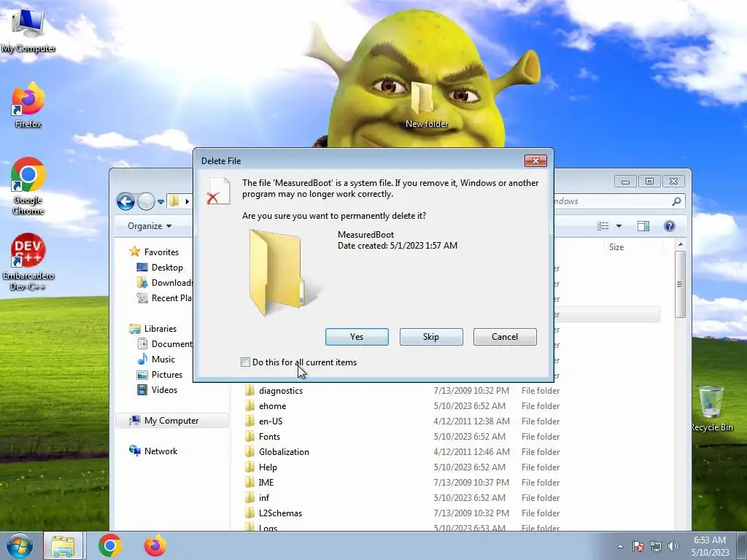Select the Firefox desktop shortcut
The height and width of the screenshot is (560, 747).
tap(28, 106)
